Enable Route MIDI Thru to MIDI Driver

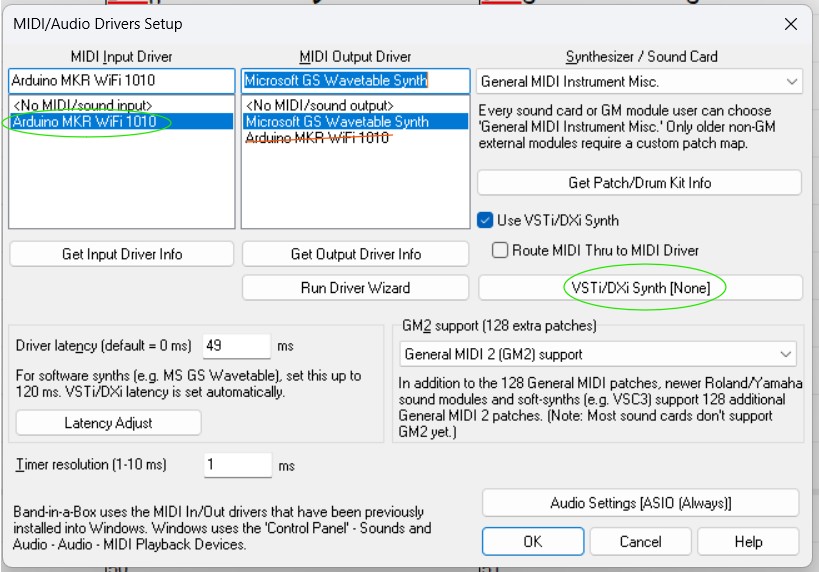click(x=500, y=250)
